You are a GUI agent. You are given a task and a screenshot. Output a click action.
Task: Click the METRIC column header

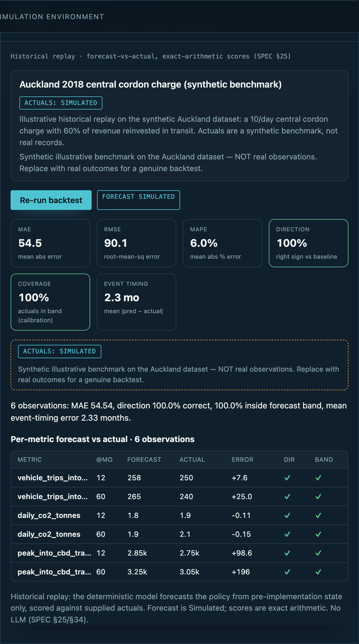(30, 459)
